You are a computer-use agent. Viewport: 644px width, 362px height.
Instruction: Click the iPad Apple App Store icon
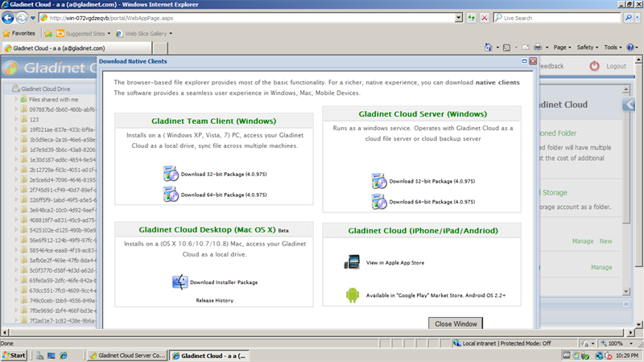[352, 262]
